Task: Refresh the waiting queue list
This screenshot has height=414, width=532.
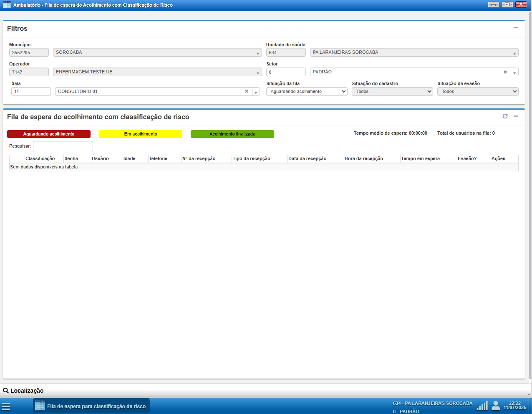Action: (x=505, y=116)
